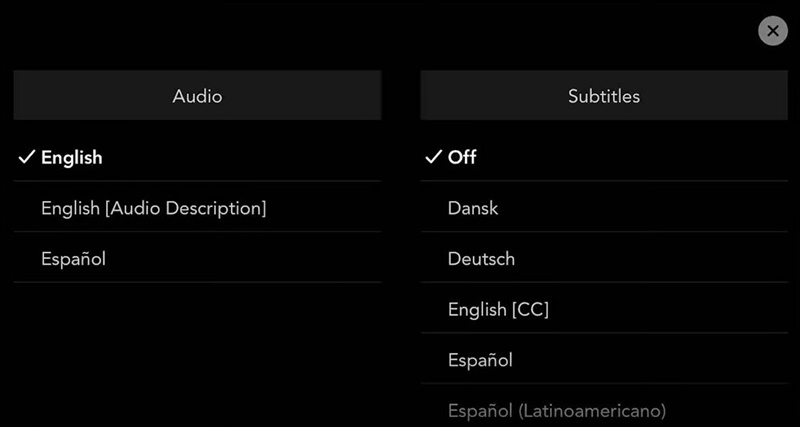The width and height of the screenshot is (800, 427).
Task: Show German subtitles
Action: pyautogui.click(x=604, y=259)
